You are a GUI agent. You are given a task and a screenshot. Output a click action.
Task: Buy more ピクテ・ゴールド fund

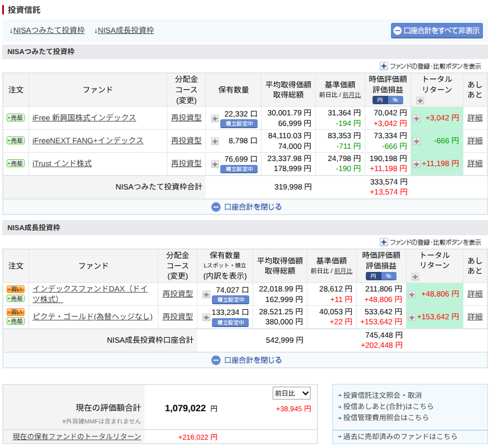coord(16,312)
